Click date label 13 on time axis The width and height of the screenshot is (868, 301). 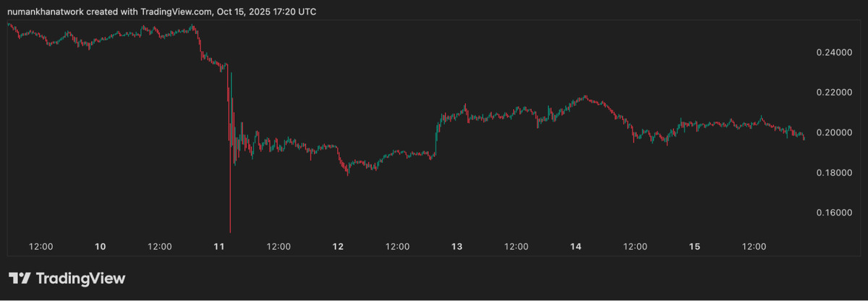coord(457,247)
